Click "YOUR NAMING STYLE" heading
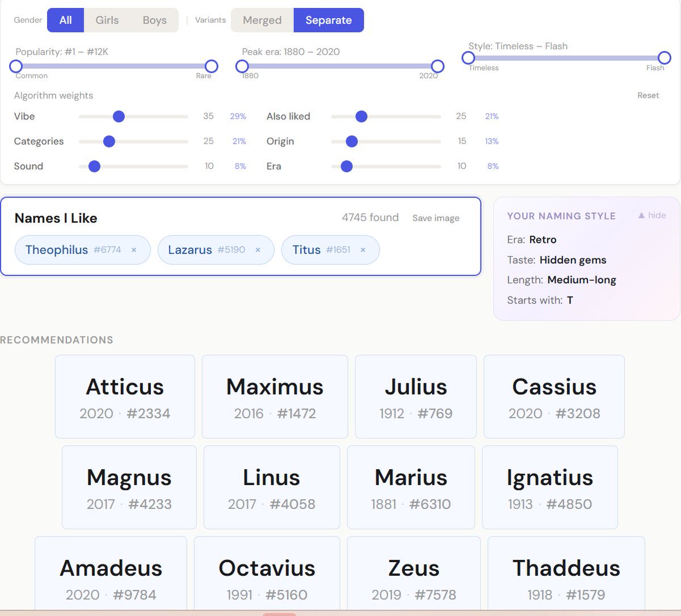Screen dimensions: 681x616 click(561, 216)
